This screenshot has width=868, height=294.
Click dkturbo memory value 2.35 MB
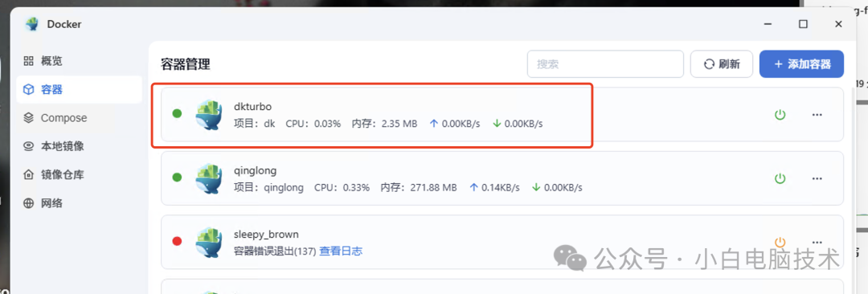point(399,124)
